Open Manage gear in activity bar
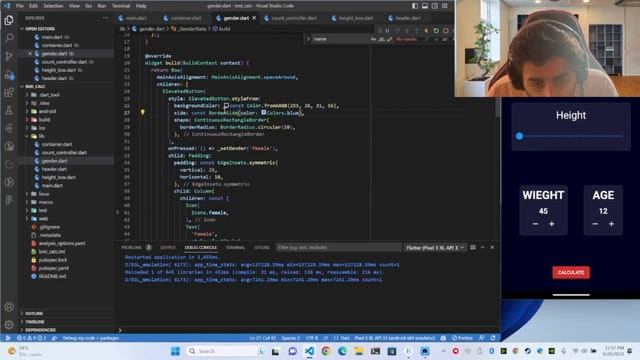Screen dimensions: 640x360 tap(9, 324)
